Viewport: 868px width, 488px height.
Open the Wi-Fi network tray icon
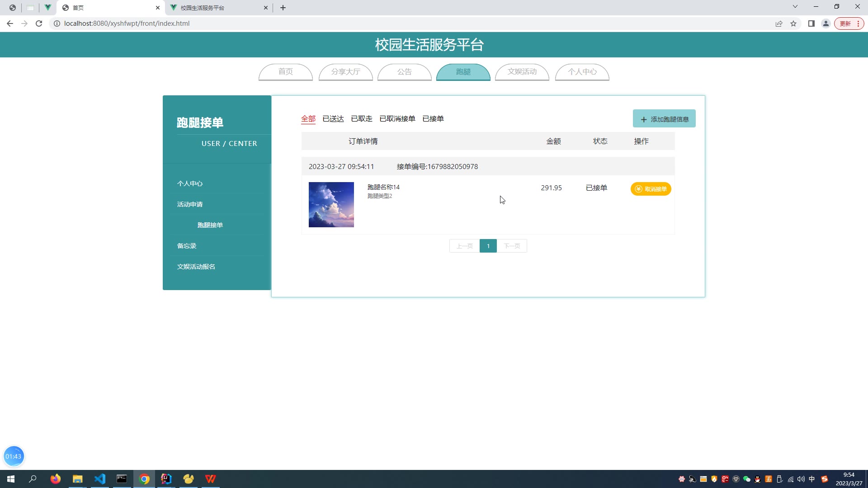(790, 479)
